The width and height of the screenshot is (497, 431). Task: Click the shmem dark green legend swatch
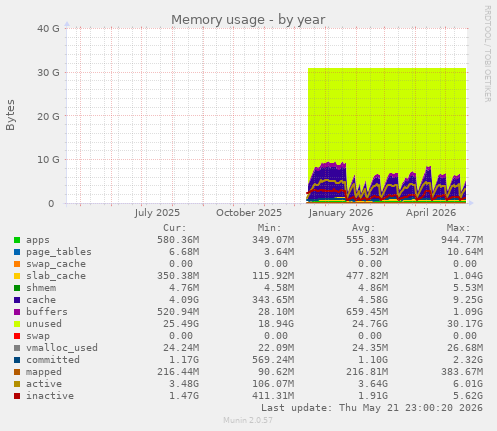click(x=17, y=288)
